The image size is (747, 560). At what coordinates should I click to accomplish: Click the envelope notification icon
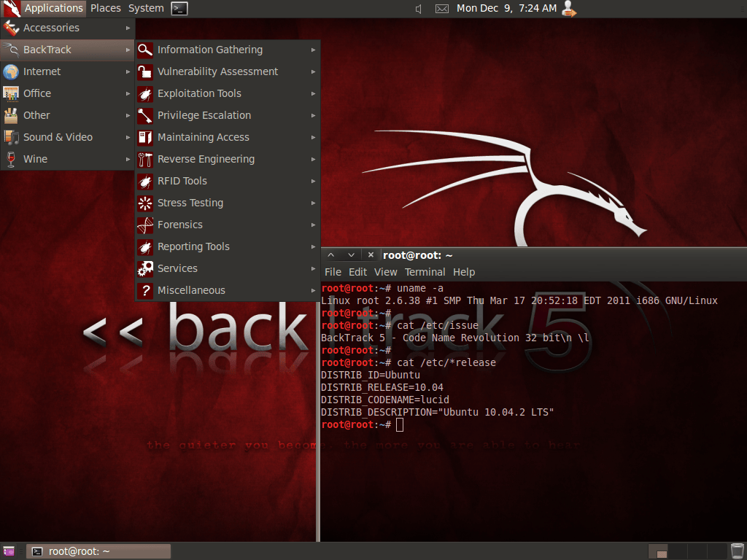pos(441,9)
